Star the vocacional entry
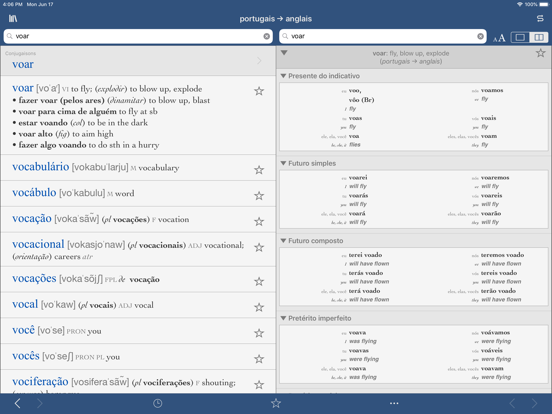 pos(259,247)
